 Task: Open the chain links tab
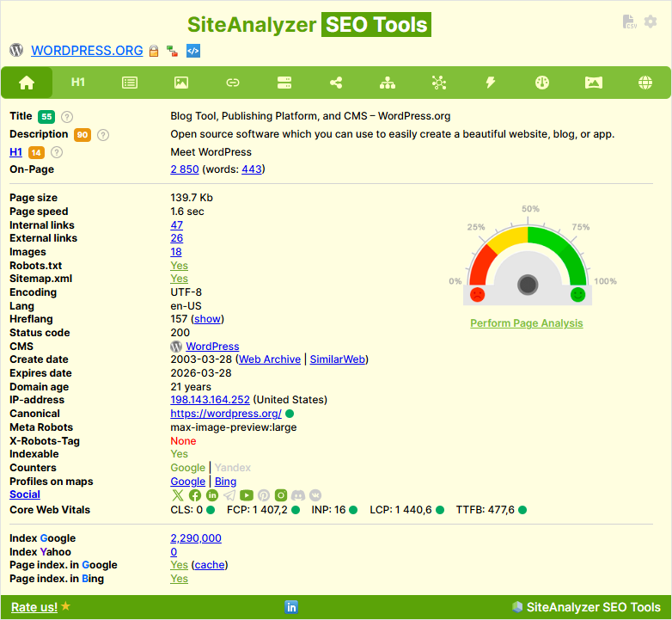point(233,83)
